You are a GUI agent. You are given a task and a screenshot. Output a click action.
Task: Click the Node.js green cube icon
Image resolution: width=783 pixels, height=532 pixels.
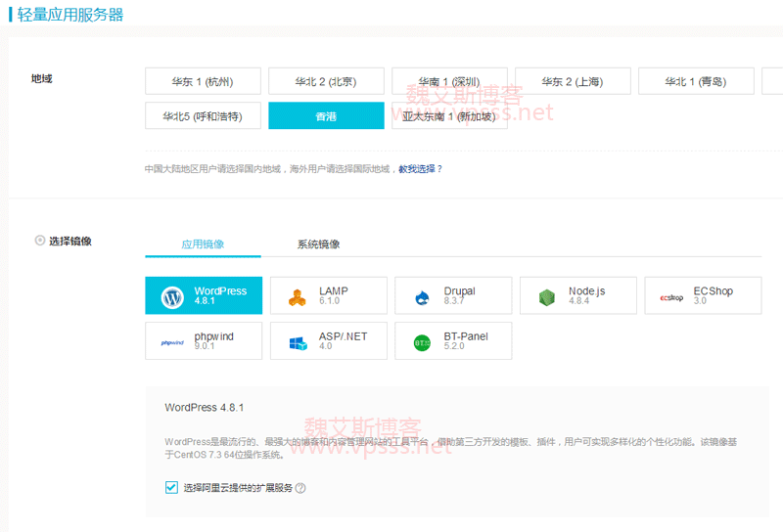click(547, 297)
